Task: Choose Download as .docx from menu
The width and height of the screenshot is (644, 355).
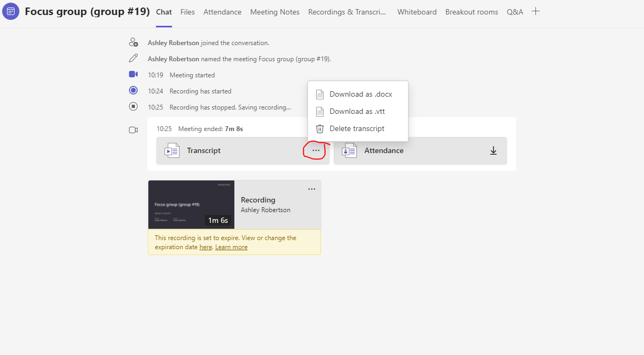Action: click(361, 95)
